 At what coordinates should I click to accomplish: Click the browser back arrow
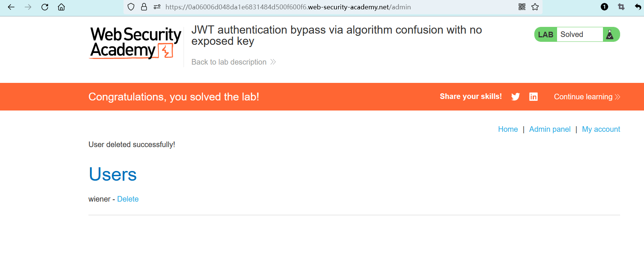11,7
